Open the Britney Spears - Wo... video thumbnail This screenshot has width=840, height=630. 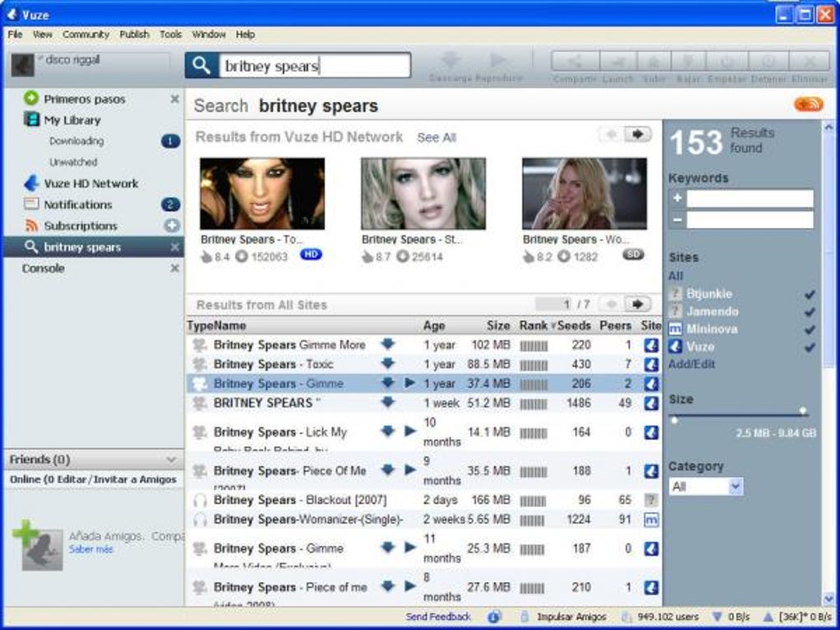tap(585, 194)
